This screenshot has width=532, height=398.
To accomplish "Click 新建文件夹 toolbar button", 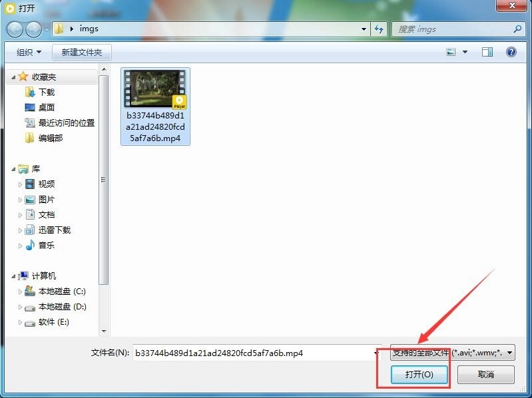I will coord(82,52).
